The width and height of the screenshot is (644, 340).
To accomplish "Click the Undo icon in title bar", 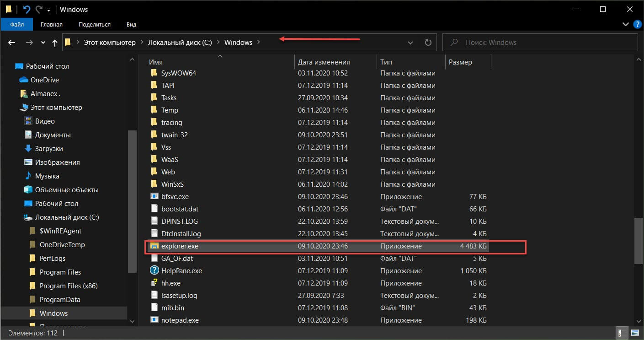I will (26, 9).
